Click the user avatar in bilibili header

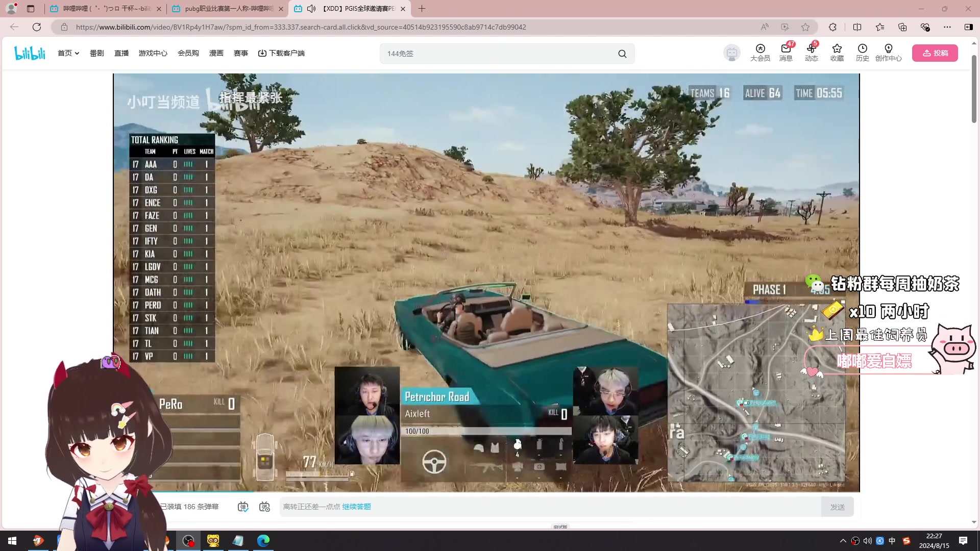point(732,53)
